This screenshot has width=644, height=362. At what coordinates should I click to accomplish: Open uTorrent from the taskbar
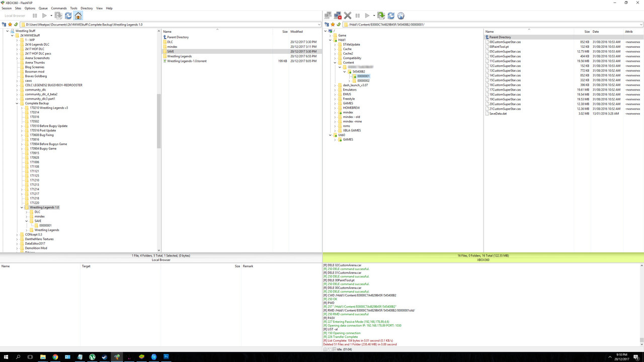pyautogui.click(x=92, y=357)
